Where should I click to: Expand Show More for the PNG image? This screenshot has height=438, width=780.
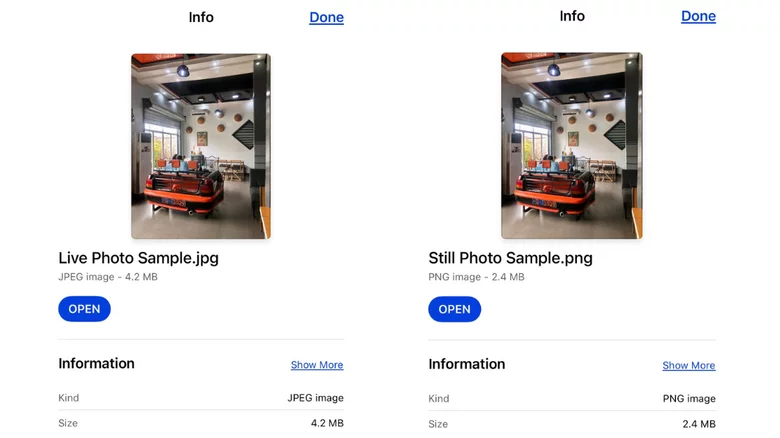(x=688, y=365)
